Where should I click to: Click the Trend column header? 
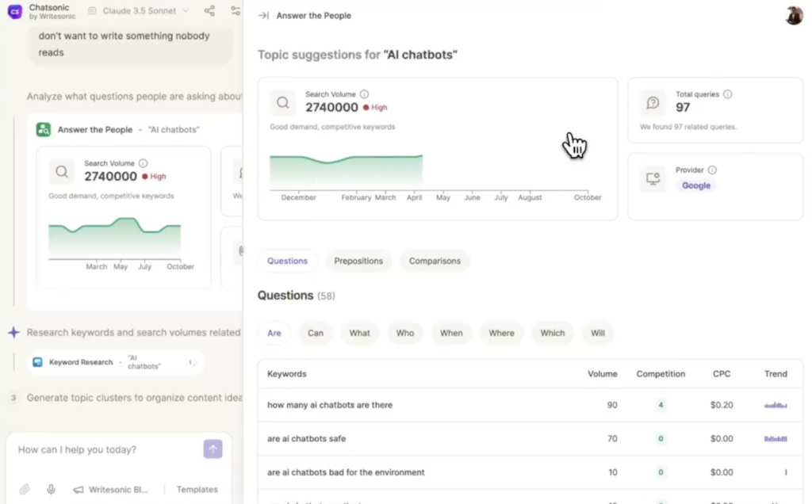click(776, 373)
